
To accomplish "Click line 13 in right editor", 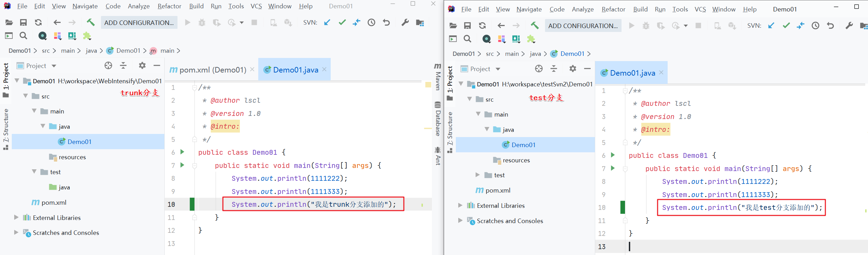I will [x=731, y=246].
